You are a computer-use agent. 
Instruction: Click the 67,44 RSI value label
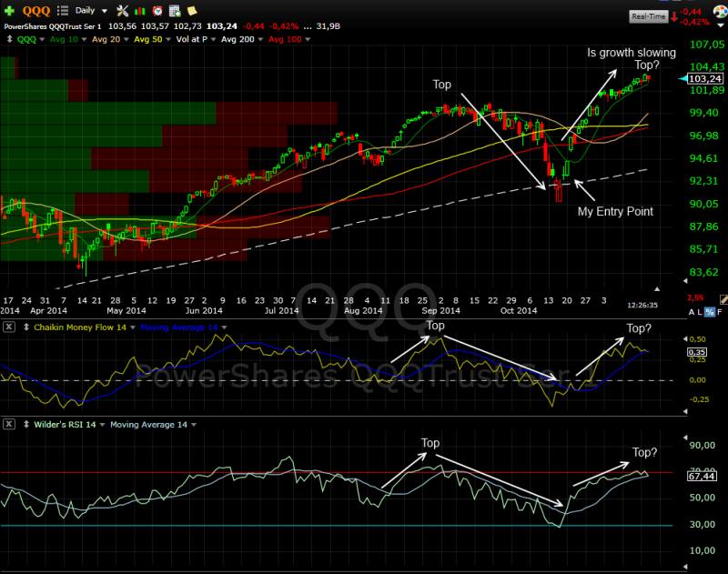[702, 476]
